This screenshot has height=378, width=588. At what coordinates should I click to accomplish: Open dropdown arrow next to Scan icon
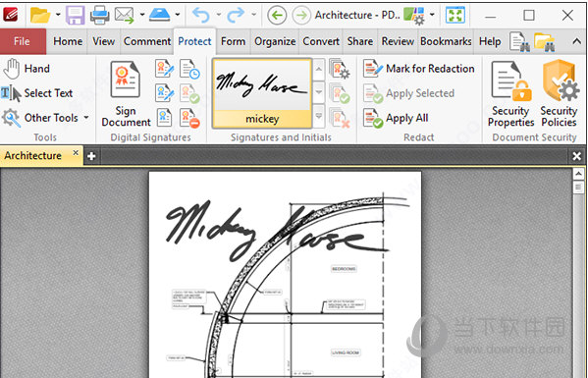click(178, 15)
